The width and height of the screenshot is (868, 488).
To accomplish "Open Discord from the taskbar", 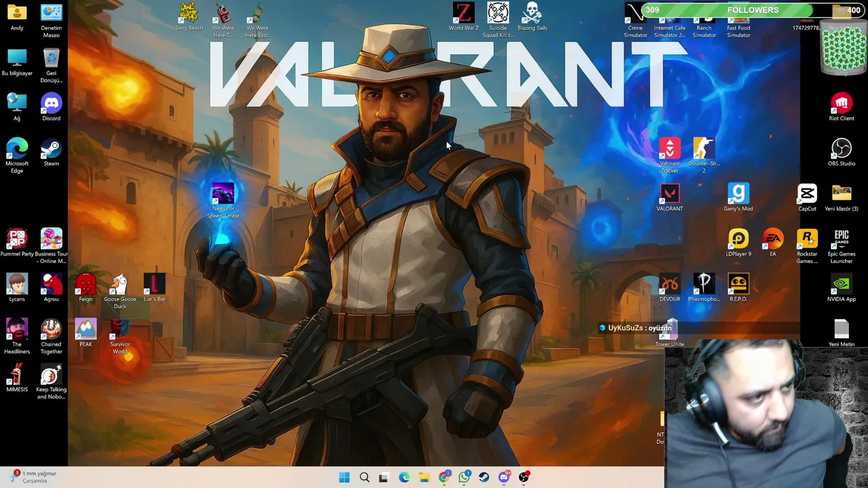I will [x=504, y=477].
